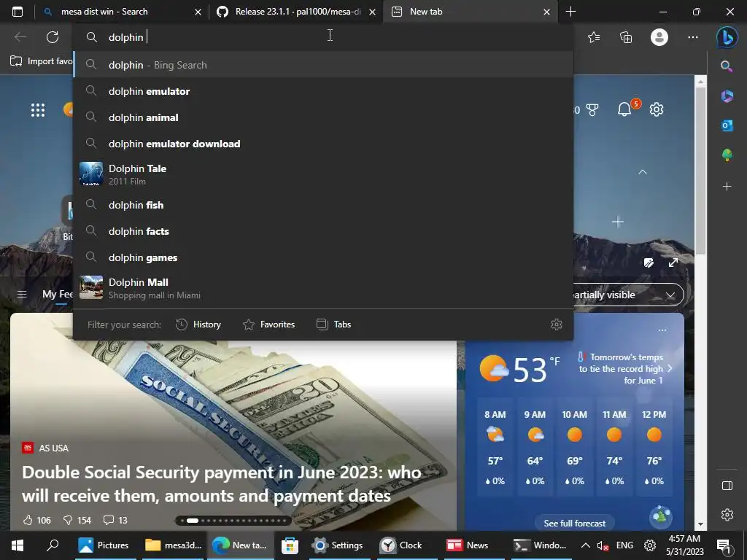This screenshot has width=747, height=560.
Task: Open the Bing chat sidebar icon
Action: click(x=727, y=38)
